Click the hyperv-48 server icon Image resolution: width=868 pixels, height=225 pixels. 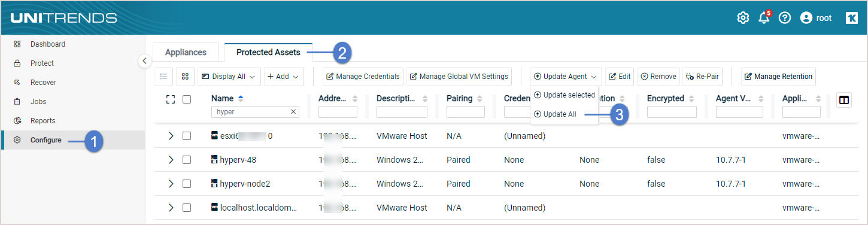coord(214,159)
